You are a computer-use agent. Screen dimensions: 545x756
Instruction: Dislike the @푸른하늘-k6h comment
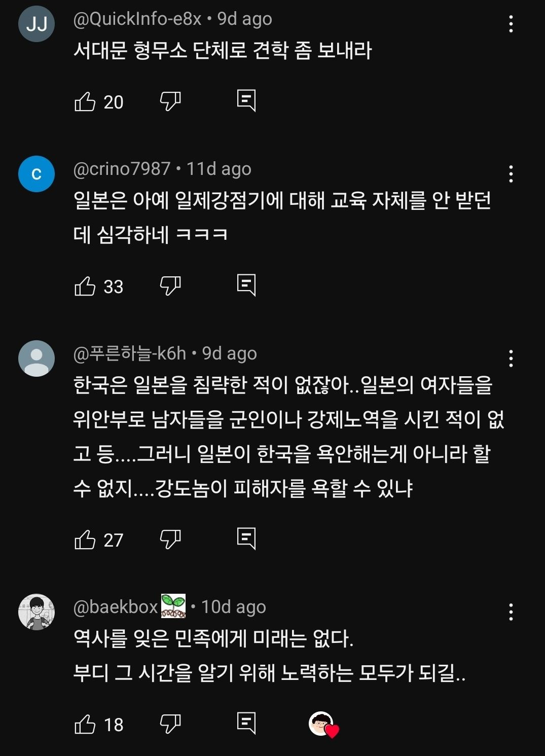click(x=170, y=540)
